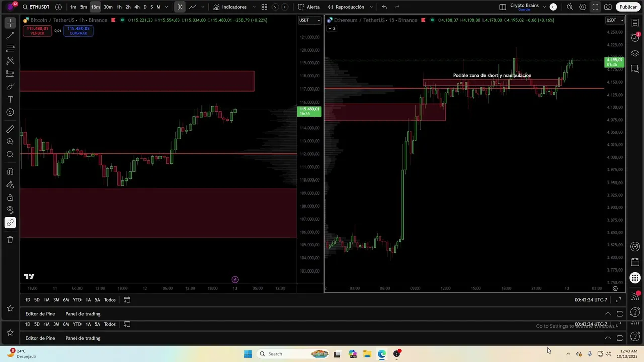Add a symbol with the plus icon
644x362 pixels.
pyautogui.click(x=58, y=7)
